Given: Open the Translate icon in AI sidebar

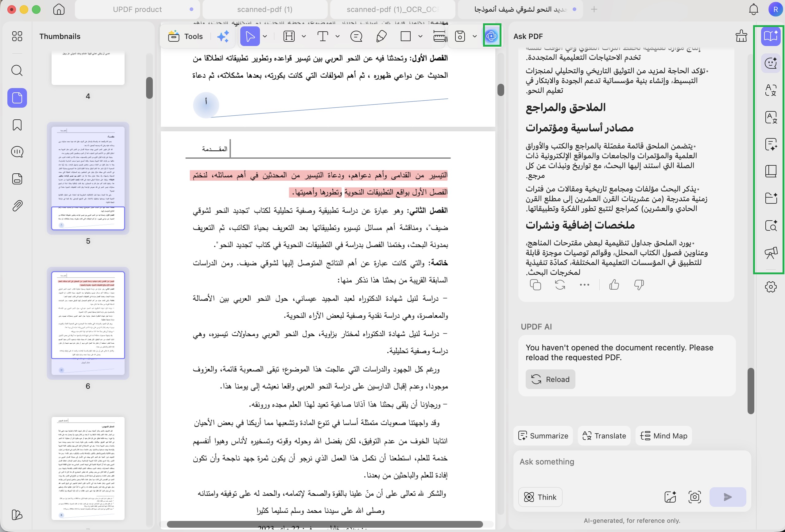Looking at the screenshot, I should point(771,90).
